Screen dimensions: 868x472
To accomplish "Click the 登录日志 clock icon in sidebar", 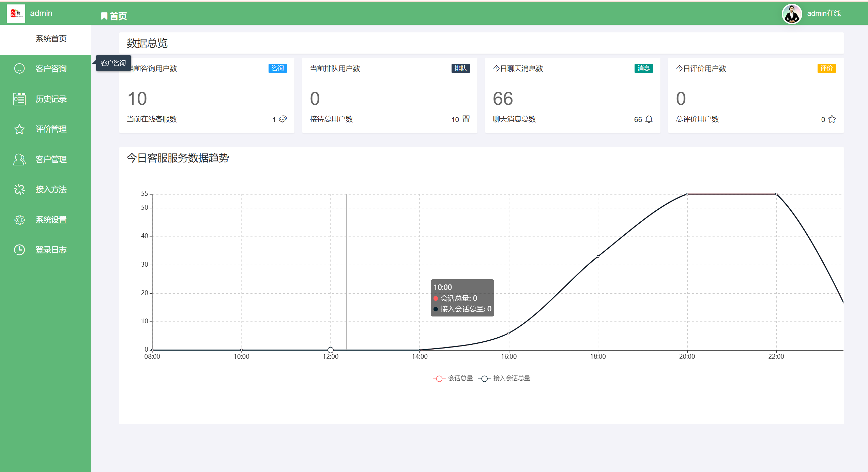I will (19, 250).
